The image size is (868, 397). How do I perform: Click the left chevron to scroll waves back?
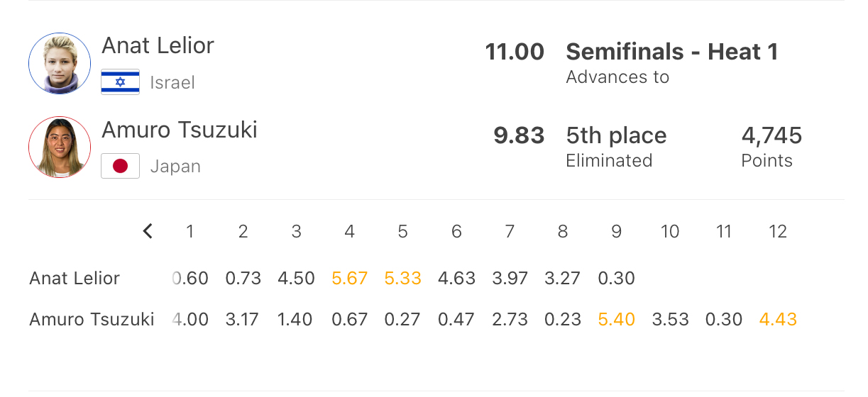tap(148, 231)
